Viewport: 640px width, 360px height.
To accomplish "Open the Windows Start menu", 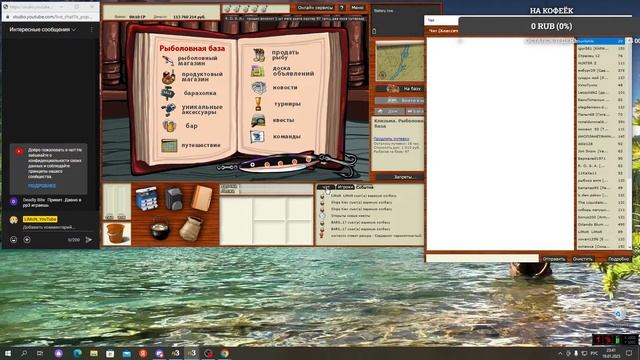I will (7, 353).
